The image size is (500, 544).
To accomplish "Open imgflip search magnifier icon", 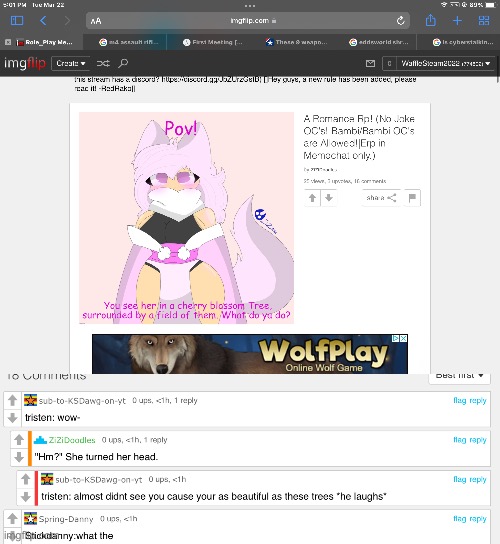I will (123, 63).
